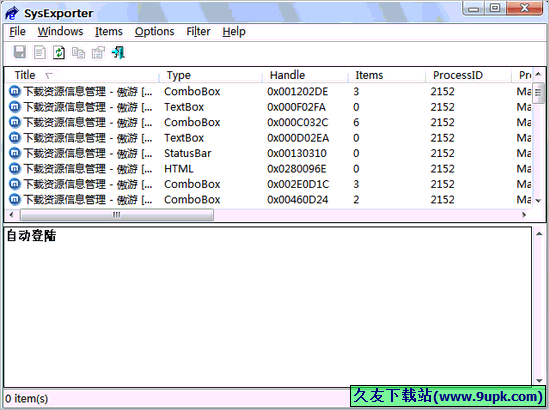Close the SysExporter window
The width and height of the screenshot is (549, 410).
[x=524, y=8]
